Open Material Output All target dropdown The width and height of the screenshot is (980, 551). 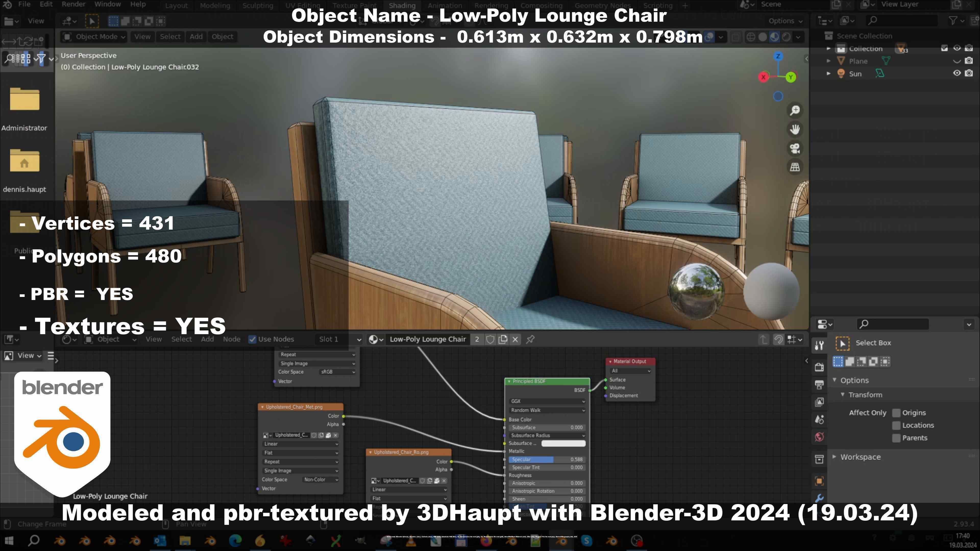630,371
